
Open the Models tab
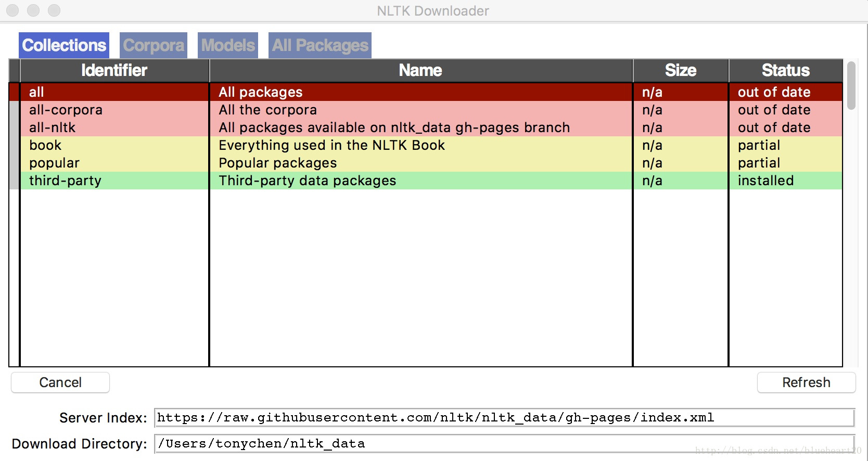pyautogui.click(x=228, y=45)
